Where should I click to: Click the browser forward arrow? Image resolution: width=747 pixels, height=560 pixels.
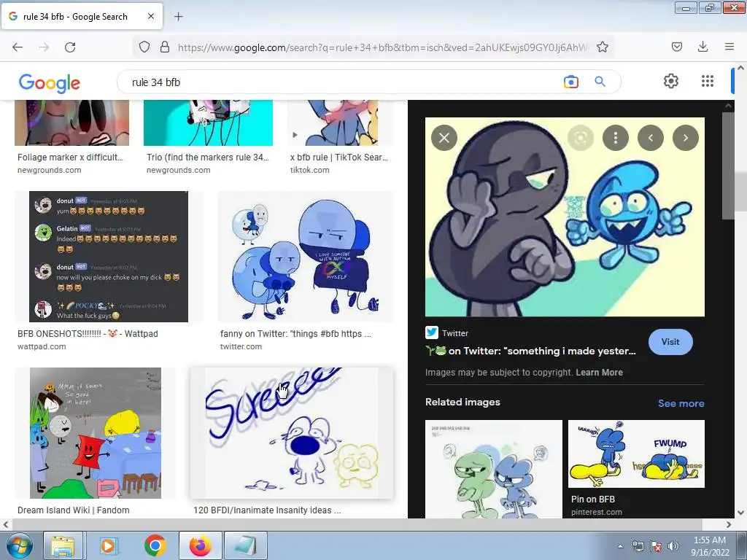(x=44, y=47)
